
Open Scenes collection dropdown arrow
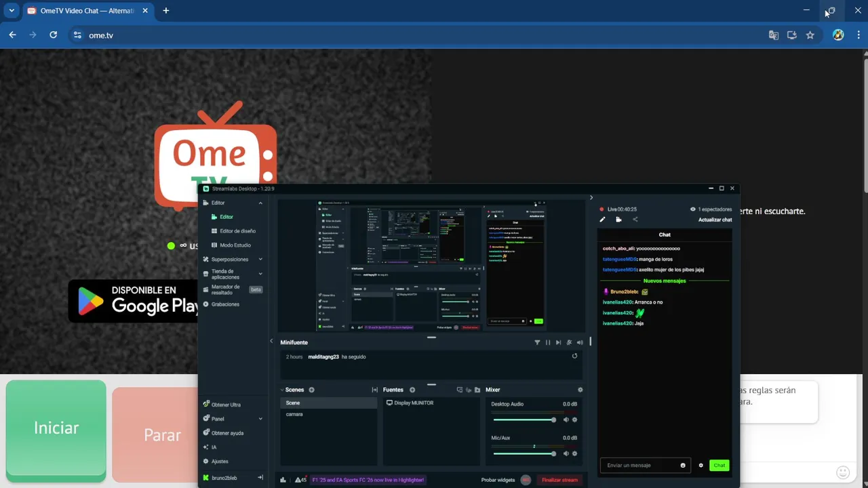282,390
